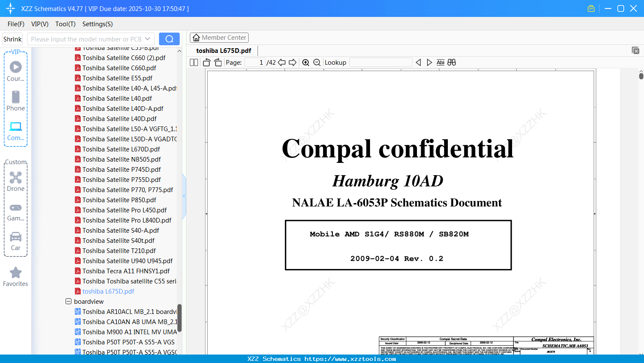Jump to previous lookup result
This screenshot has width=644, height=363.
418,63
